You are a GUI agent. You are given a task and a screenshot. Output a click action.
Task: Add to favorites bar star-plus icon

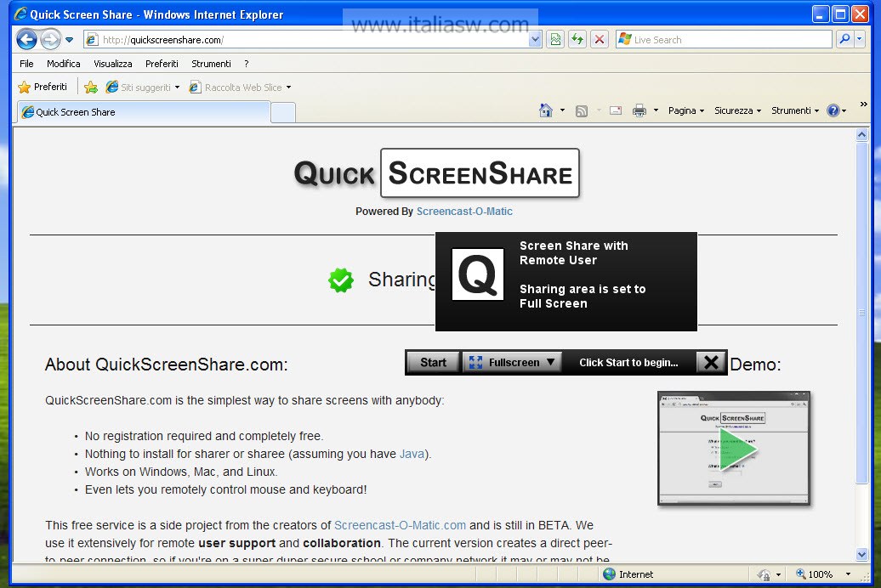90,87
